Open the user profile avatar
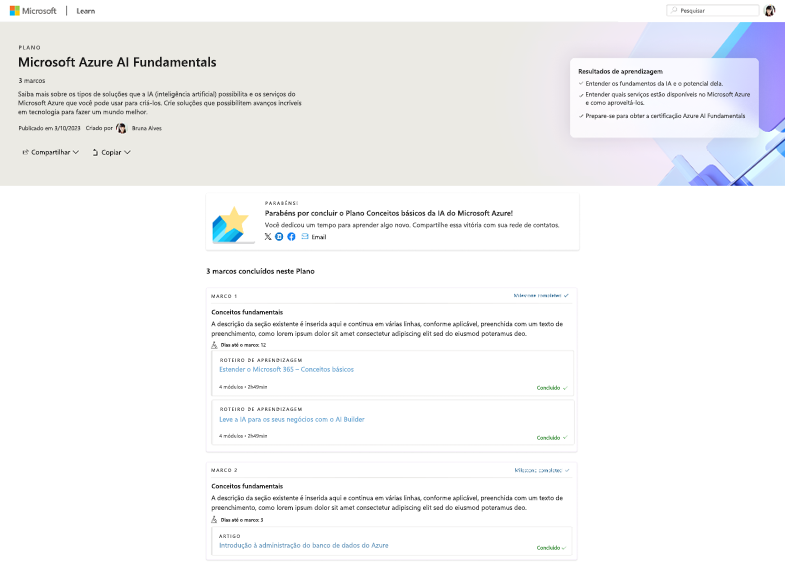Viewport: 785px width, 579px height. [x=770, y=10]
